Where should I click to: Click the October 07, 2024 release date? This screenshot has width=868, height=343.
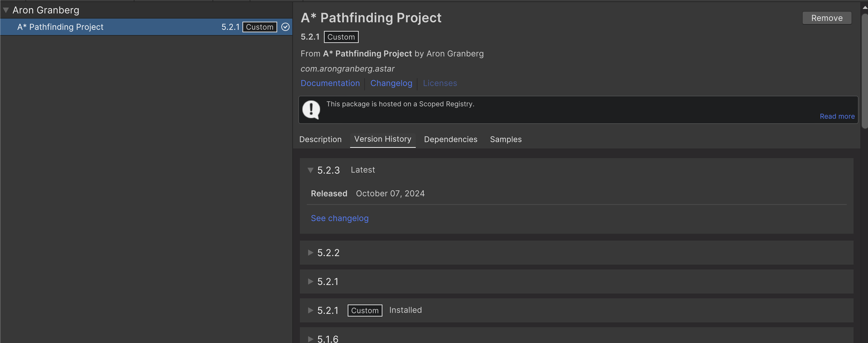coord(390,193)
